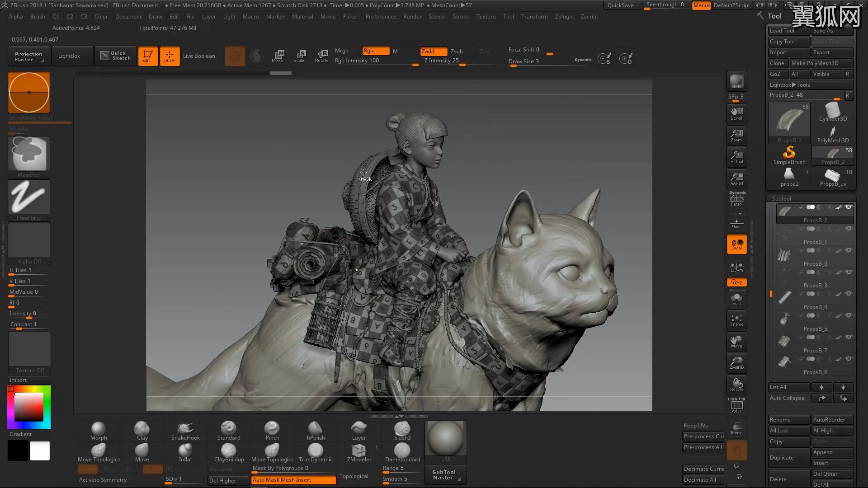Viewport: 868px width, 488px height.
Task: Open the Brush menu
Action: pyautogui.click(x=38, y=17)
